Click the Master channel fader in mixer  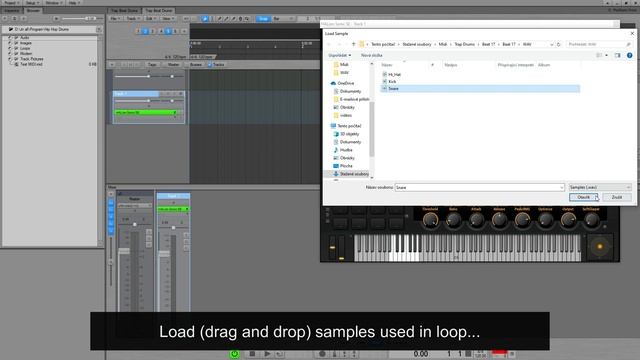click(x=124, y=251)
